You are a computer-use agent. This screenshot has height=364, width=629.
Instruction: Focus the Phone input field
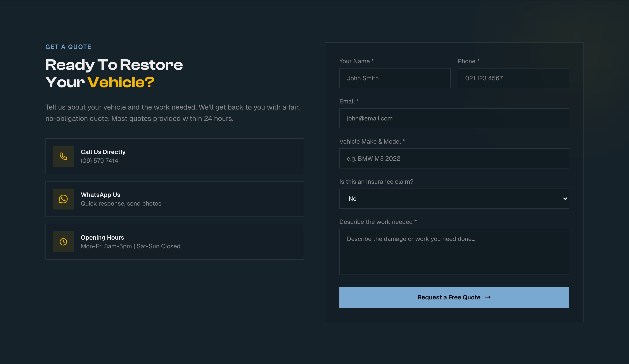(x=513, y=78)
